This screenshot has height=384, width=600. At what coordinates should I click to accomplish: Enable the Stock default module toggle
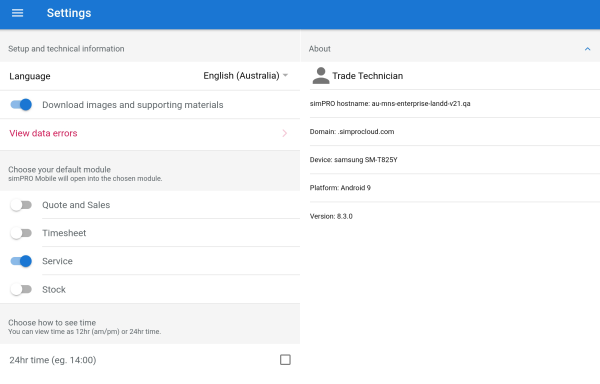(21, 290)
